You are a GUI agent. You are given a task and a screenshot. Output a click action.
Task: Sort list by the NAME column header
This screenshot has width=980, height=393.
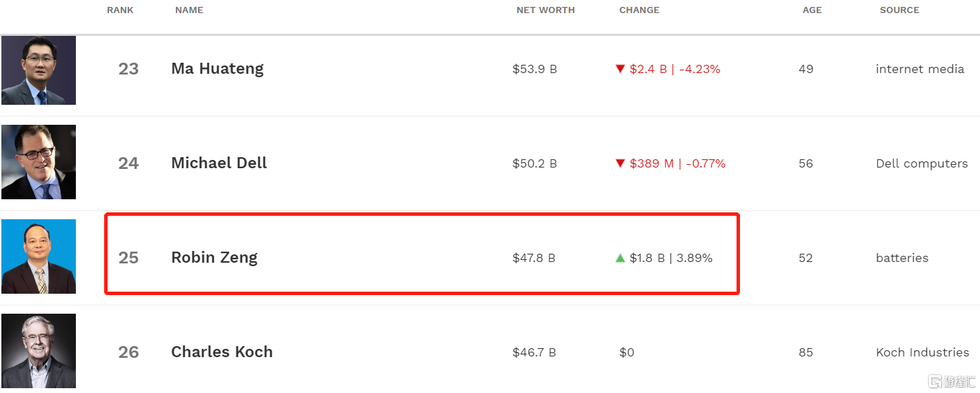point(189,10)
